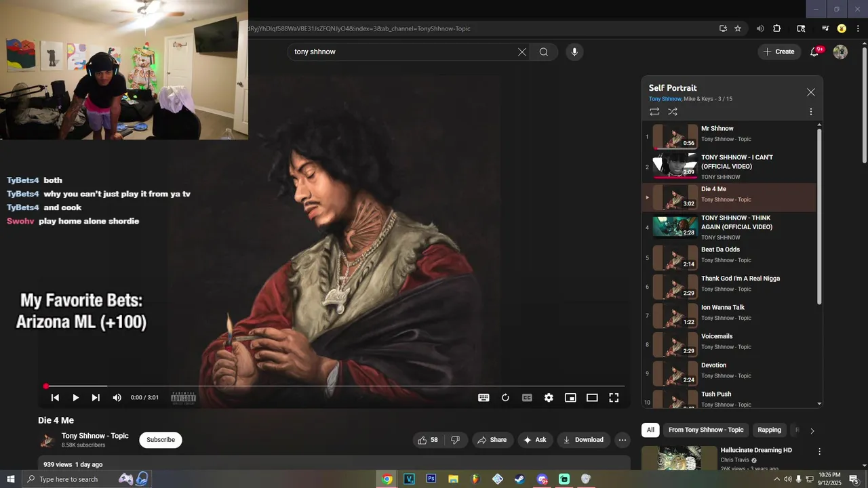Click Tony Shhnow link in playlist header
This screenshot has height=488, width=868.
point(665,99)
